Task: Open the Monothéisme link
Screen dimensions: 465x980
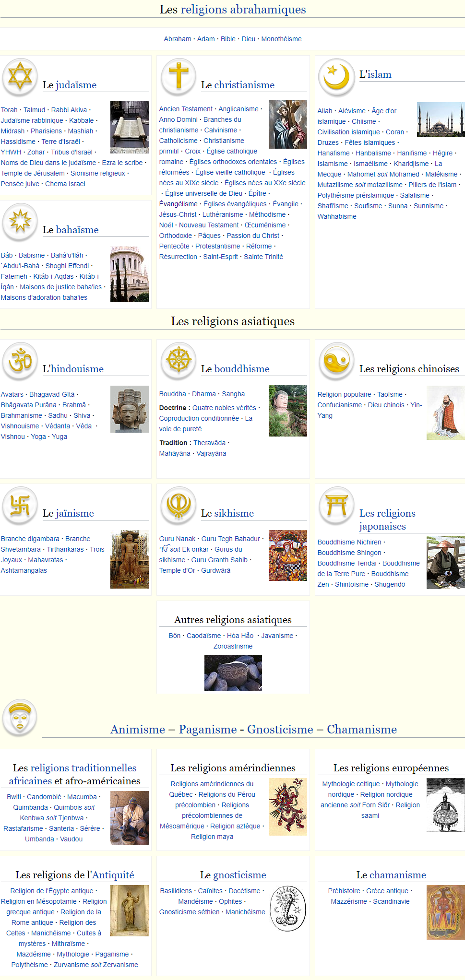Action: point(281,39)
